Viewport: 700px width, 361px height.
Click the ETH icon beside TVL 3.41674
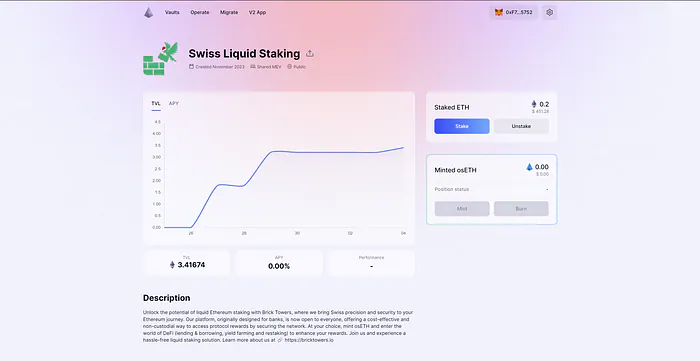172,265
